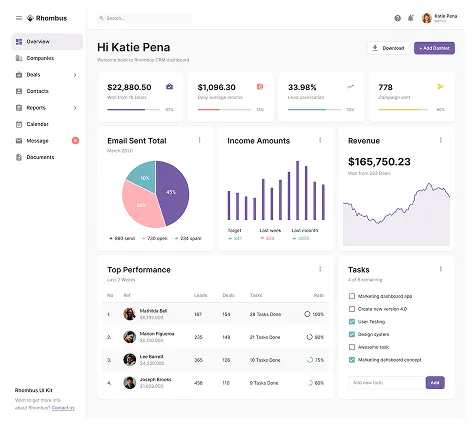The width and height of the screenshot is (473, 434).
Task: Click the red Message unread badge
Action: 76,141
